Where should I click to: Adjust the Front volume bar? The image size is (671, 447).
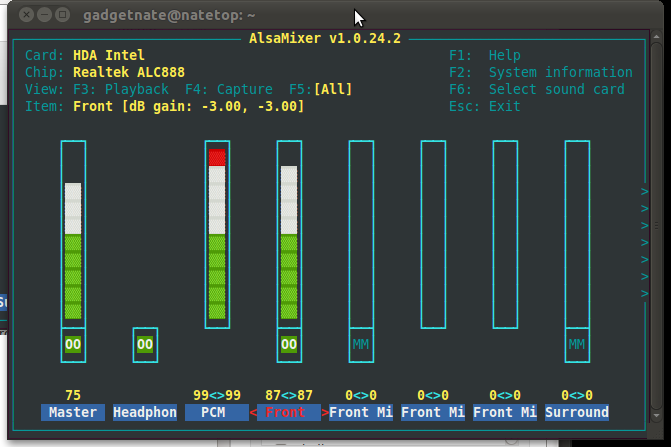point(289,234)
